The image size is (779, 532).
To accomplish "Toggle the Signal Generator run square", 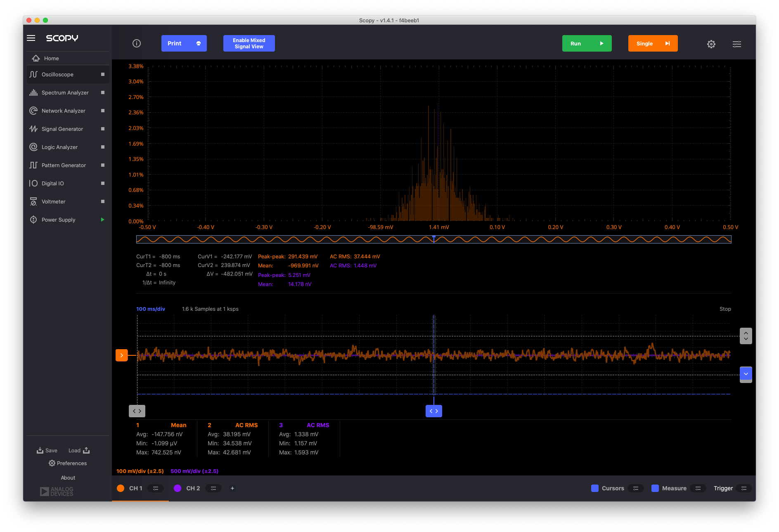I will tap(103, 129).
